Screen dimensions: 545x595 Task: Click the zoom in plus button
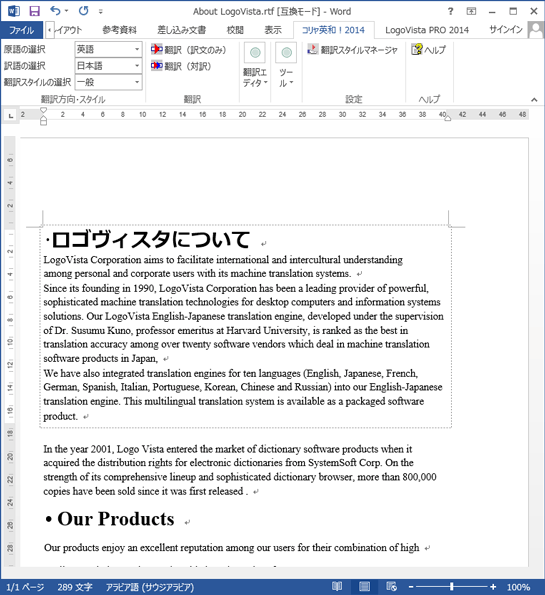point(493,587)
